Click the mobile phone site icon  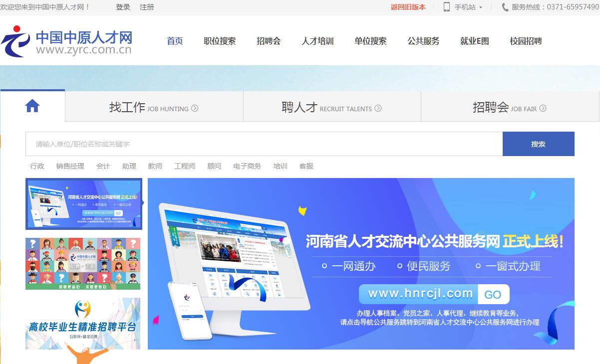pos(446,7)
